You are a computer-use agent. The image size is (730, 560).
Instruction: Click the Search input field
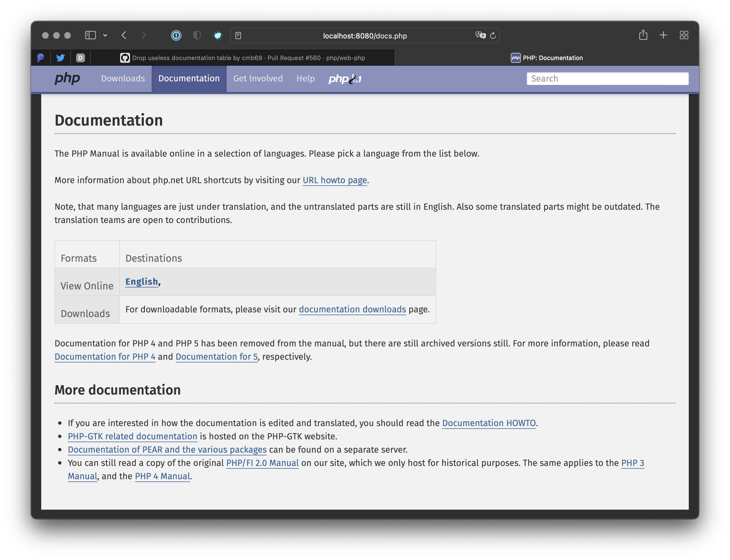click(x=607, y=79)
